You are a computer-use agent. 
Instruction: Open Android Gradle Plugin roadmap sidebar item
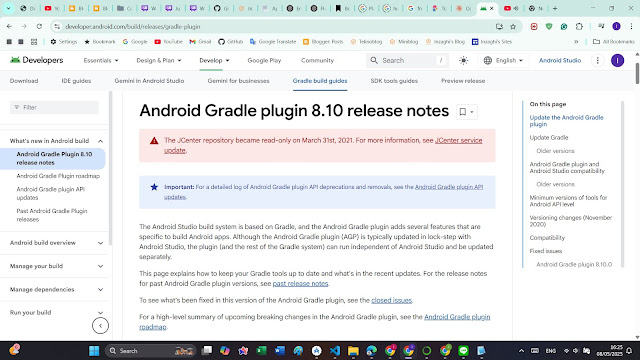(58, 176)
